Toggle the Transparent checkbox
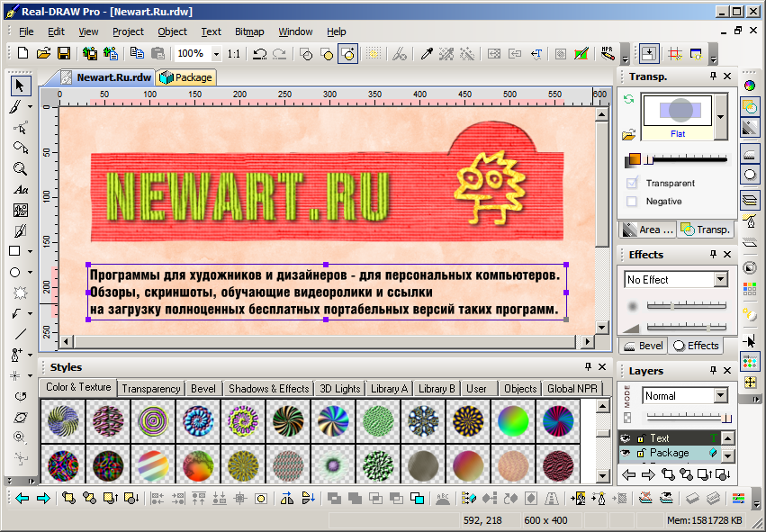Screen dimensions: 766x532 point(632,184)
